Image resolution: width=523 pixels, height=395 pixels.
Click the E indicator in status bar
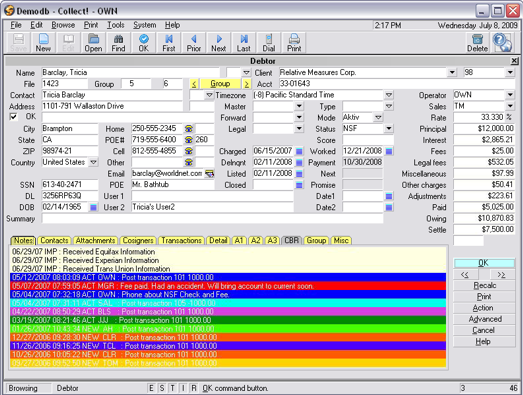click(151, 388)
